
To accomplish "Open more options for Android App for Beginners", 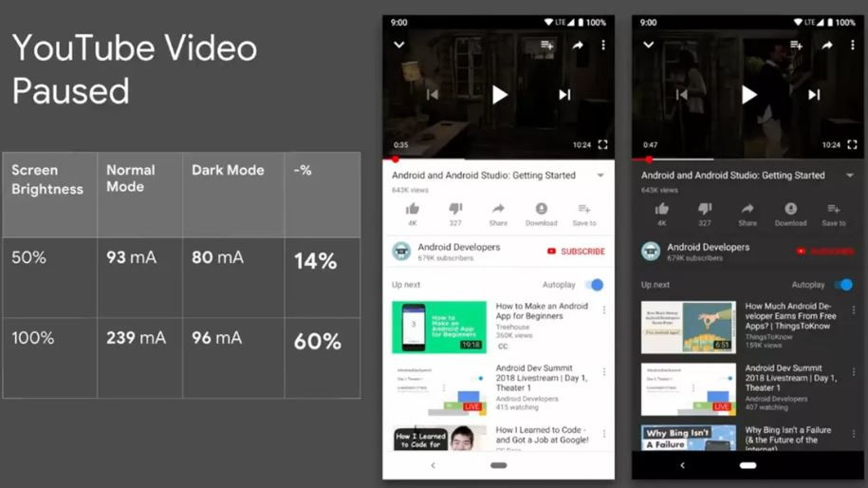I will point(604,310).
